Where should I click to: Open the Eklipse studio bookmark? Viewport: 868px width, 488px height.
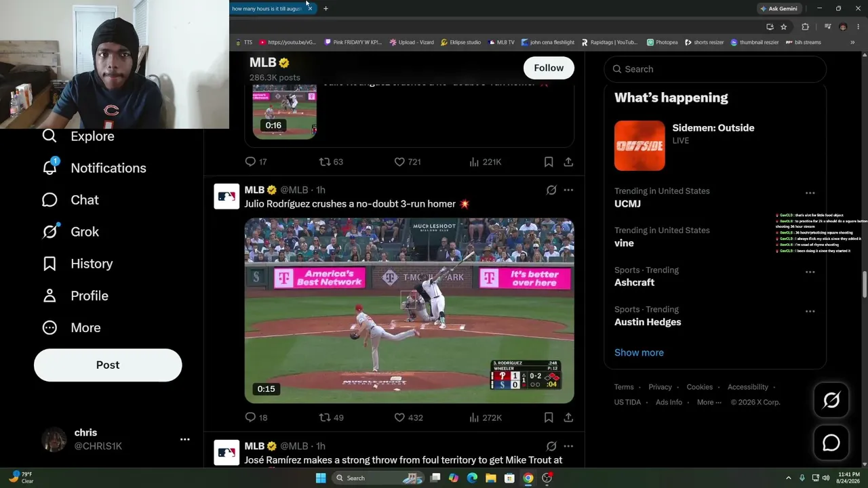460,42
